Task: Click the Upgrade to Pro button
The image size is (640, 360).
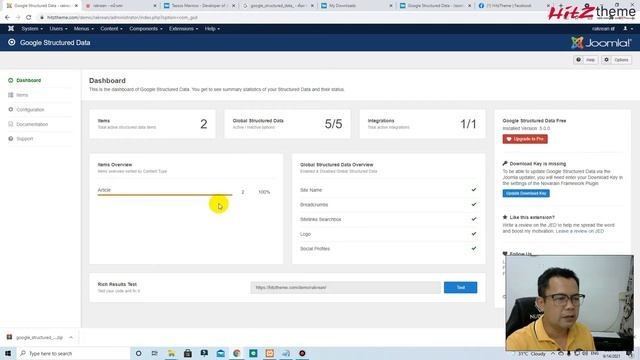Action: point(525,139)
